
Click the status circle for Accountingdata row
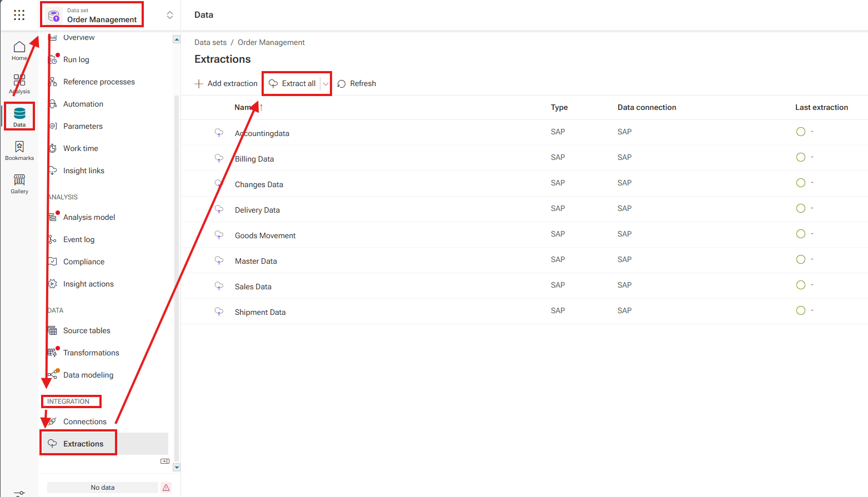800,132
